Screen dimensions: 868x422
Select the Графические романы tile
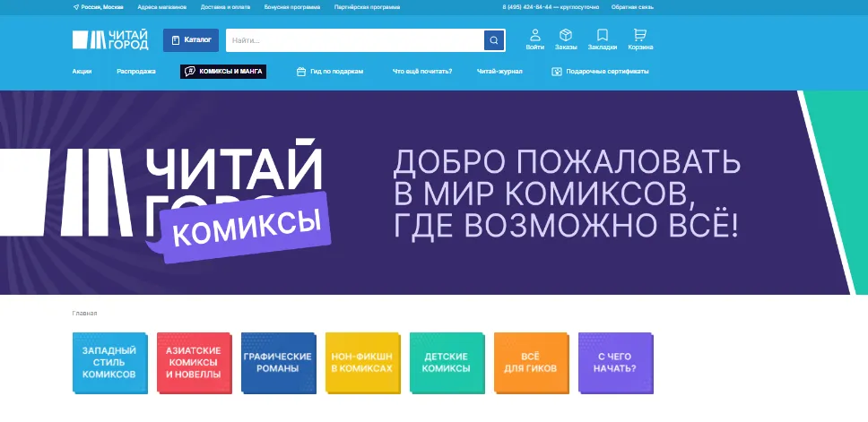[x=279, y=363]
